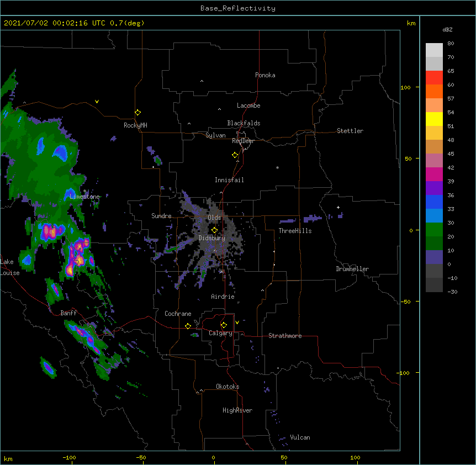Click the Sundre city label
Image resolution: width=476 pixels, height=465 pixels.
(161, 216)
